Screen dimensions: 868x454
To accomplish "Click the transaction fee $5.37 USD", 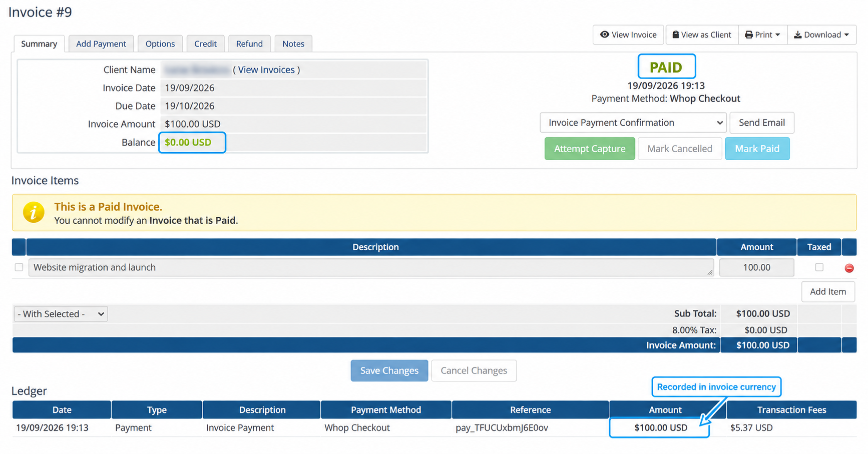I will tap(751, 427).
